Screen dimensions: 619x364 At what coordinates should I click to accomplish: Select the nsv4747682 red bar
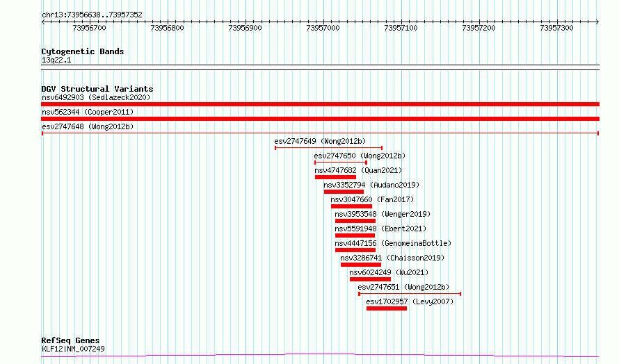pos(335,177)
